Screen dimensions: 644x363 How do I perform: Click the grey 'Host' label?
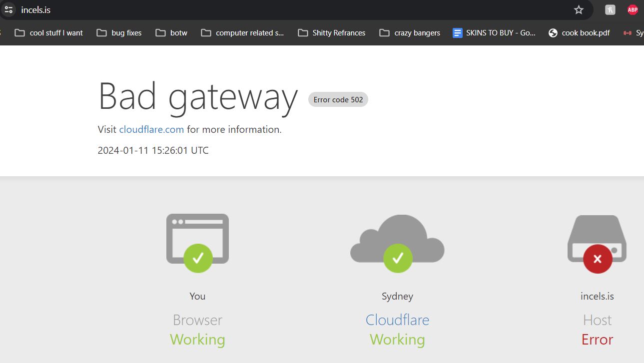coord(597,320)
